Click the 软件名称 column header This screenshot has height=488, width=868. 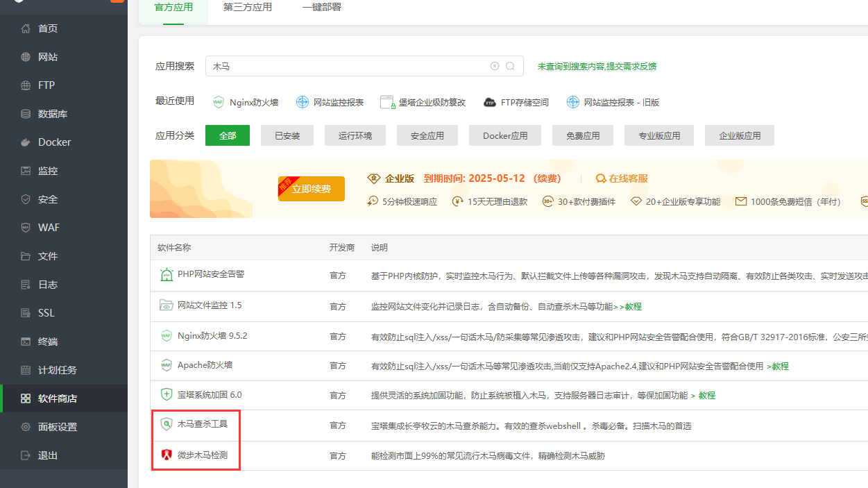point(174,248)
